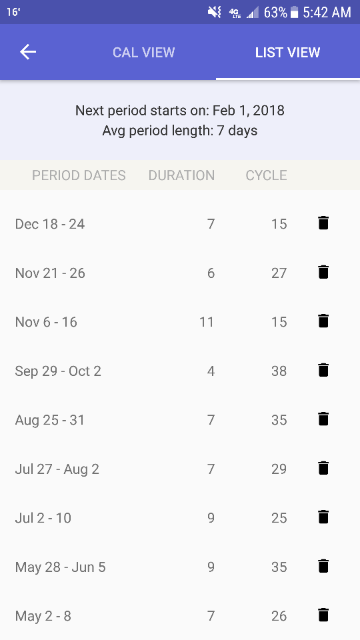Select the LIST VIEW tab
This screenshot has height=640, width=360.
click(288, 52)
